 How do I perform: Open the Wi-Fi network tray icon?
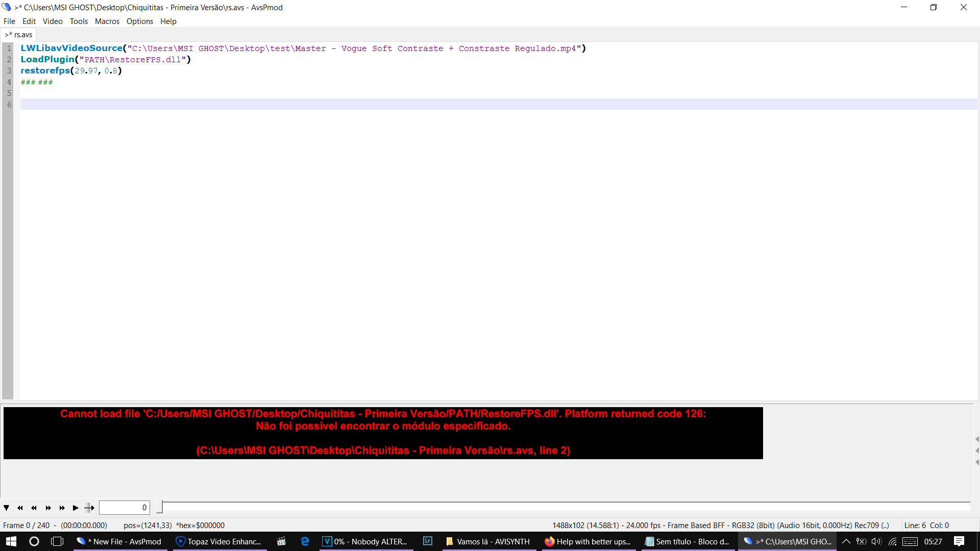[892, 541]
